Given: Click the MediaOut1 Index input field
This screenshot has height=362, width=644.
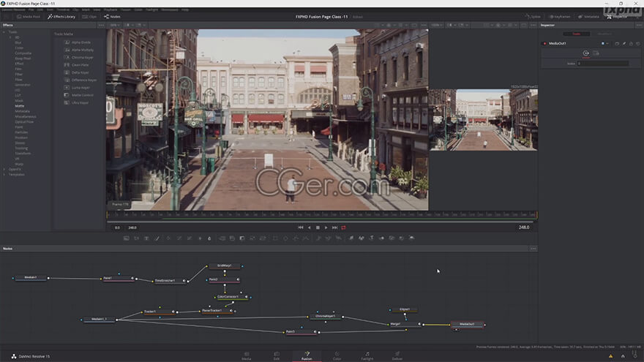Looking at the screenshot, I should [x=602, y=64].
